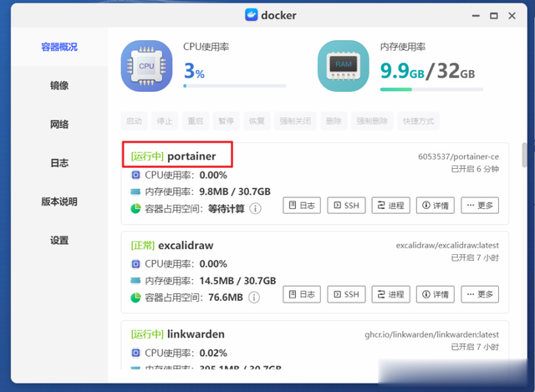Click image name excalidraw/excalidraw:latest
Screen dimensions: 535x392
(447, 245)
